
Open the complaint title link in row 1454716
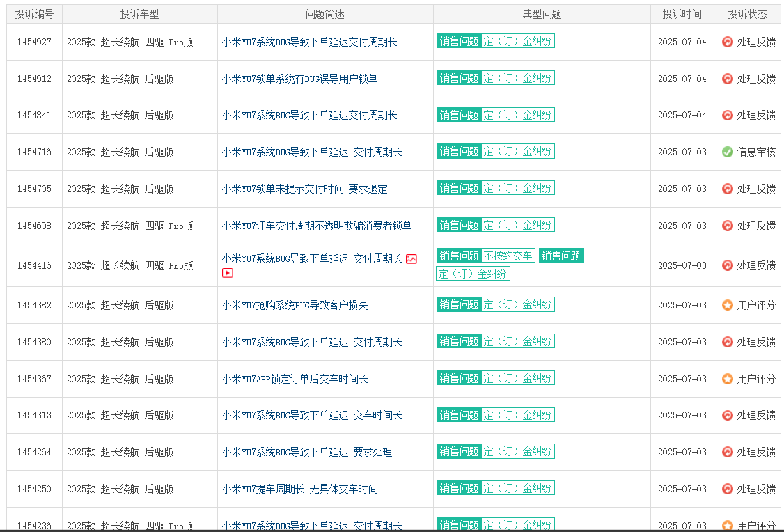click(312, 152)
